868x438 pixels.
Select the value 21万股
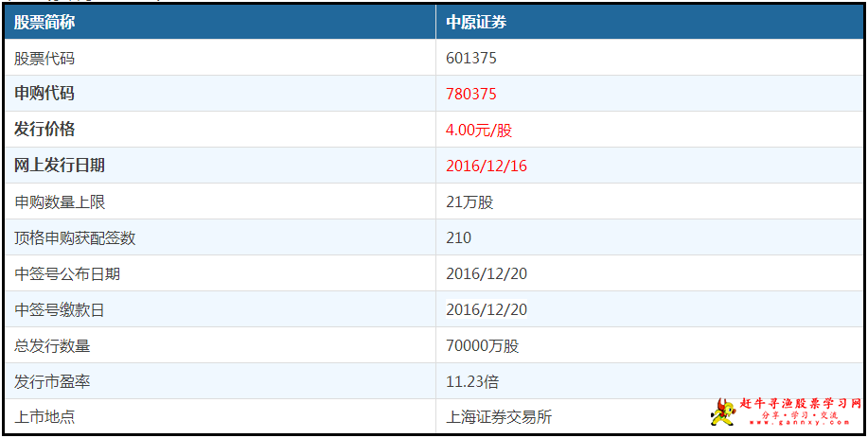pos(469,201)
